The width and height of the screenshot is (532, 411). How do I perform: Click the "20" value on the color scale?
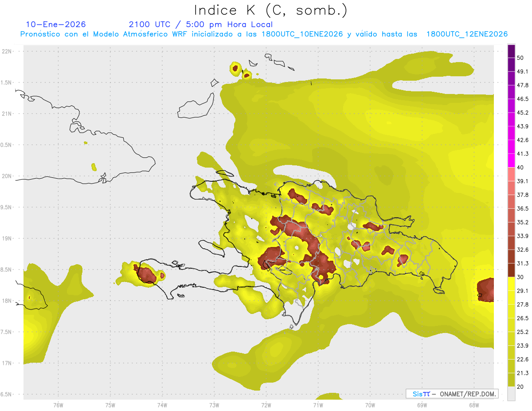(x=521, y=387)
